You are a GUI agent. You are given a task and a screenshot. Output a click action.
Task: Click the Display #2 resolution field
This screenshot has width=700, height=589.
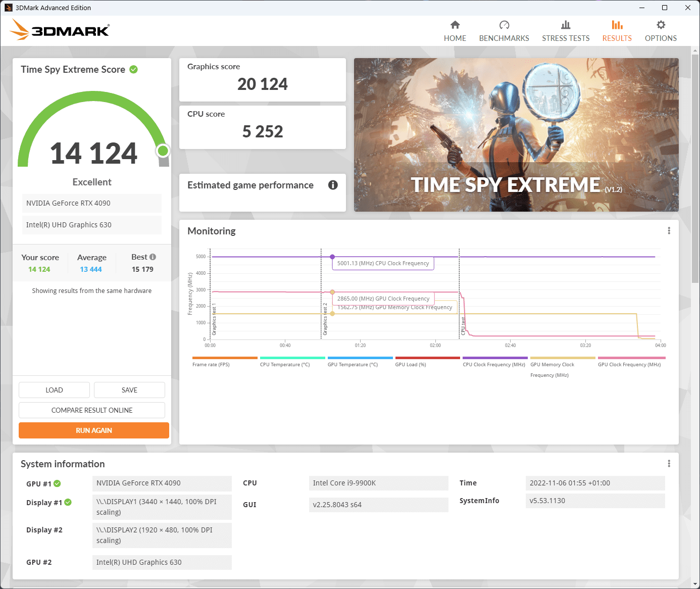tap(162, 535)
